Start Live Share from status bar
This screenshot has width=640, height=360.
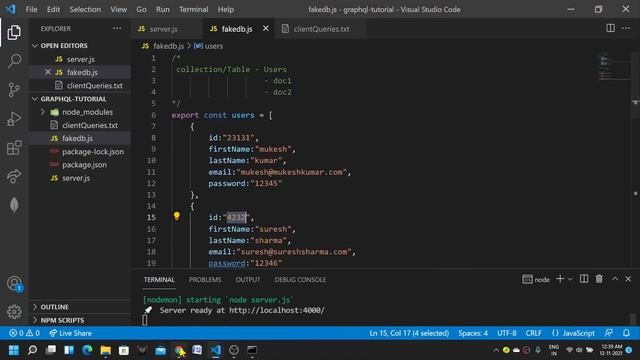coord(70,333)
